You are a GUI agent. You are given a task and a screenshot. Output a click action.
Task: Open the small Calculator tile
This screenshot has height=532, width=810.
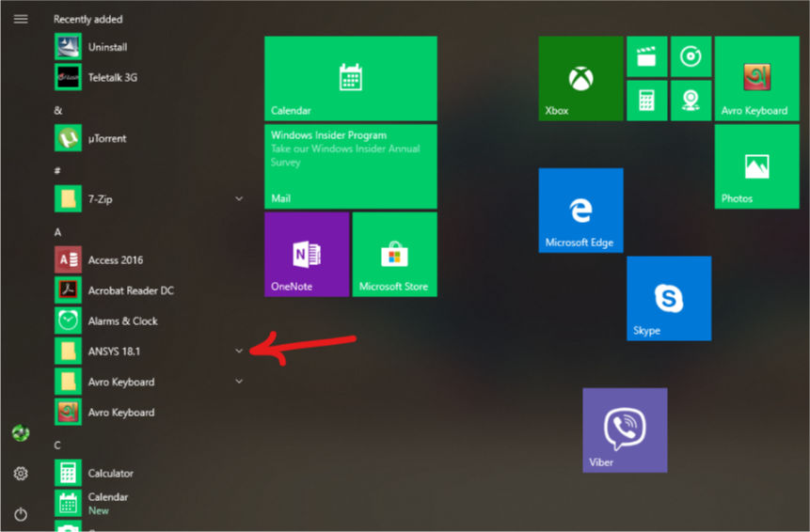pos(646,101)
